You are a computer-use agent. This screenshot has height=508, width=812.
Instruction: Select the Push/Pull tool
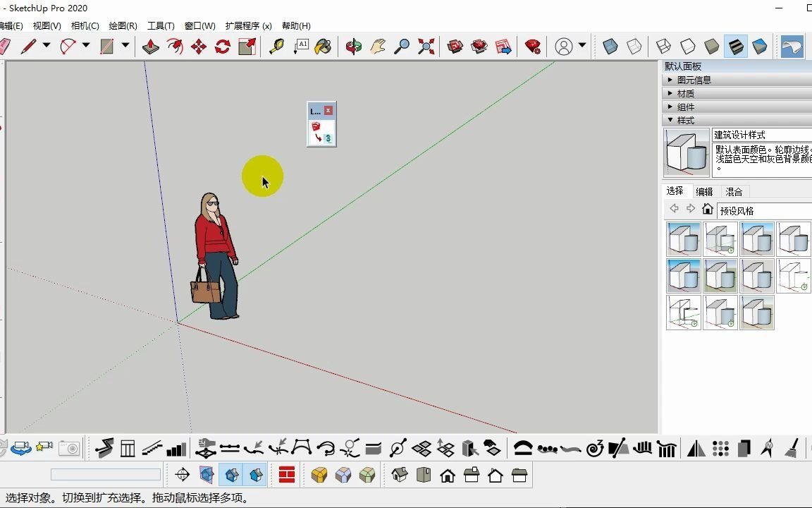click(x=151, y=47)
